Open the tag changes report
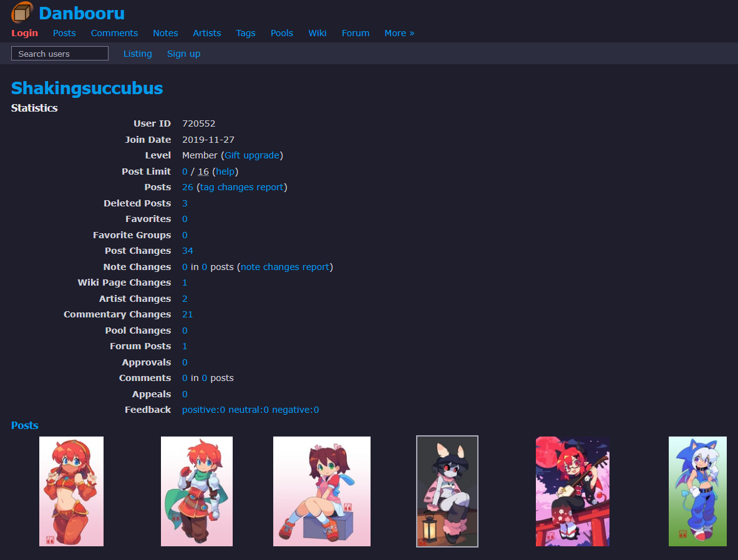The width and height of the screenshot is (738, 560). coord(241,187)
